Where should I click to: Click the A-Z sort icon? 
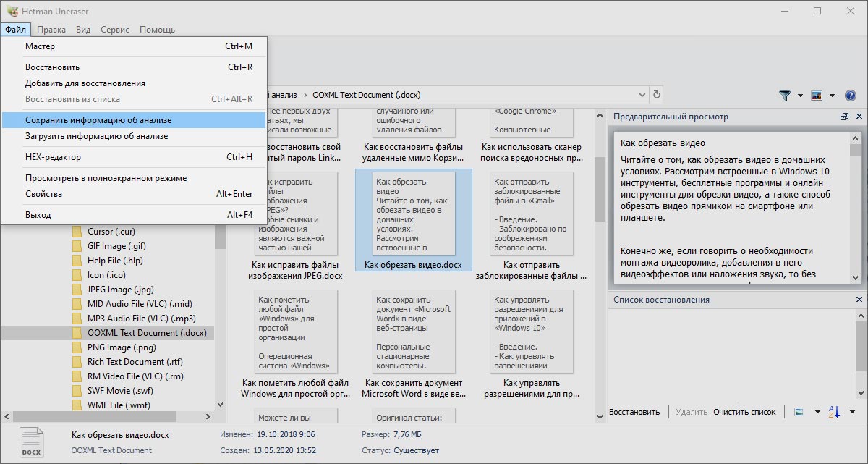pos(833,412)
